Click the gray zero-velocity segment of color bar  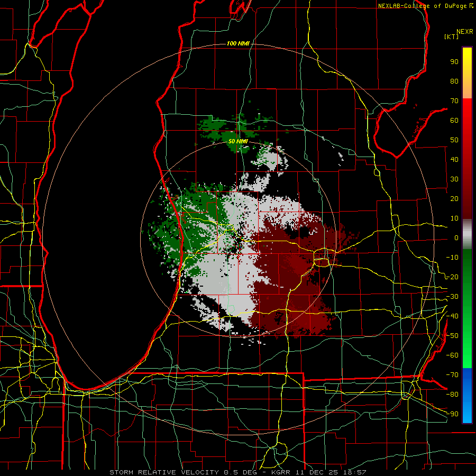coord(467,234)
